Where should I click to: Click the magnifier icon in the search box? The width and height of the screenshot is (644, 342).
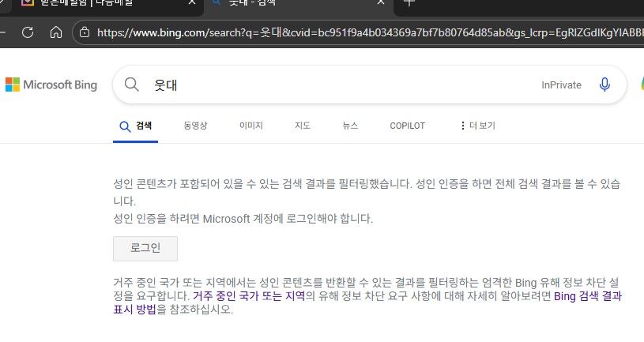coord(132,85)
